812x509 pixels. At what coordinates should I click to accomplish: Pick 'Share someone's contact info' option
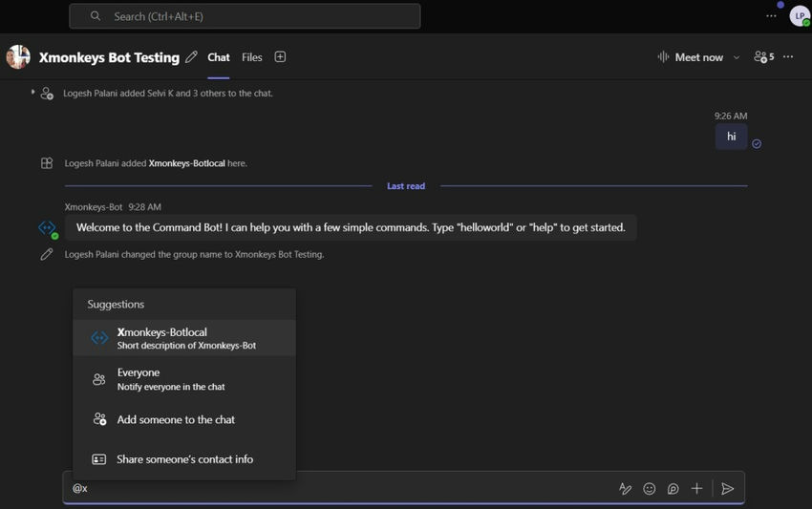click(x=184, y=459)
